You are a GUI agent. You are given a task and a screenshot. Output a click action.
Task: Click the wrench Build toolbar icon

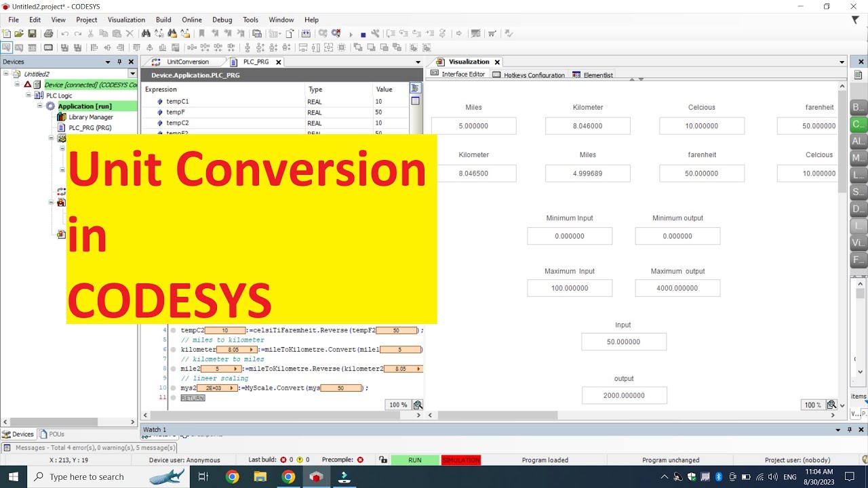[375, 33]
